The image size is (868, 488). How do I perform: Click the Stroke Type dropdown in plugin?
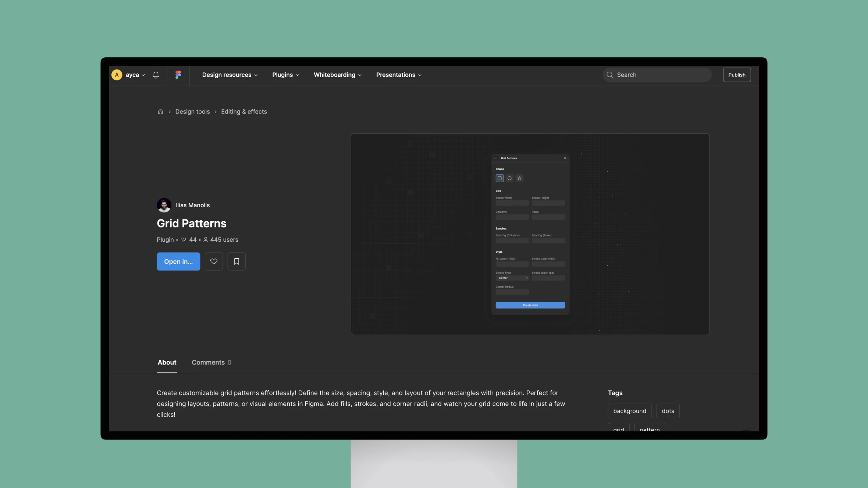(x=512, y=278)
